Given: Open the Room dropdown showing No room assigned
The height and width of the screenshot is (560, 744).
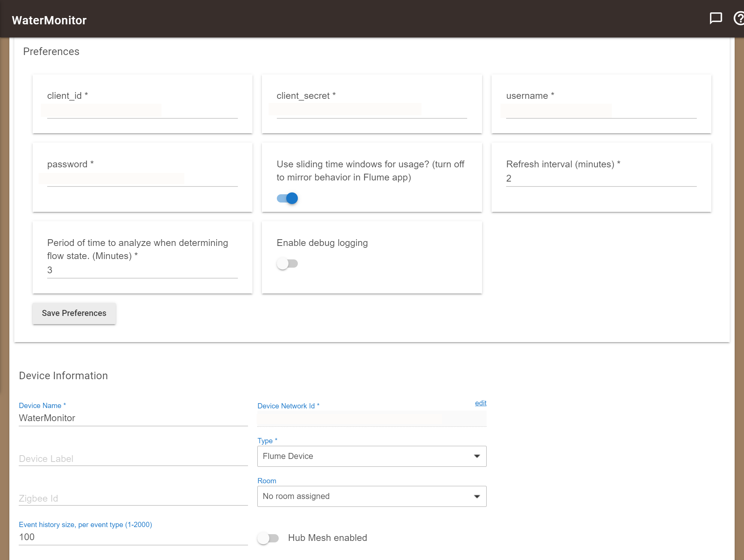Looking at the screenshot, I should tap(372, 496).
